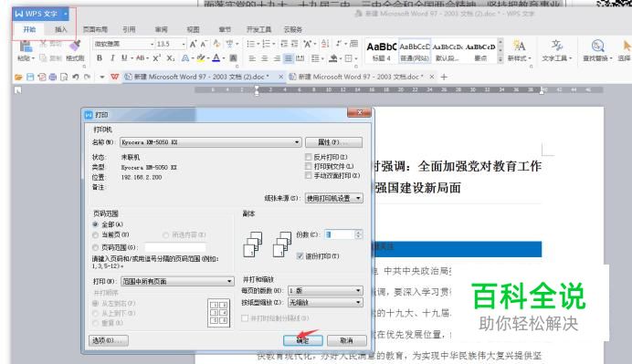632x364 pixels.
Task: Select the 页码范围 radio button
Action: (96, 247)
